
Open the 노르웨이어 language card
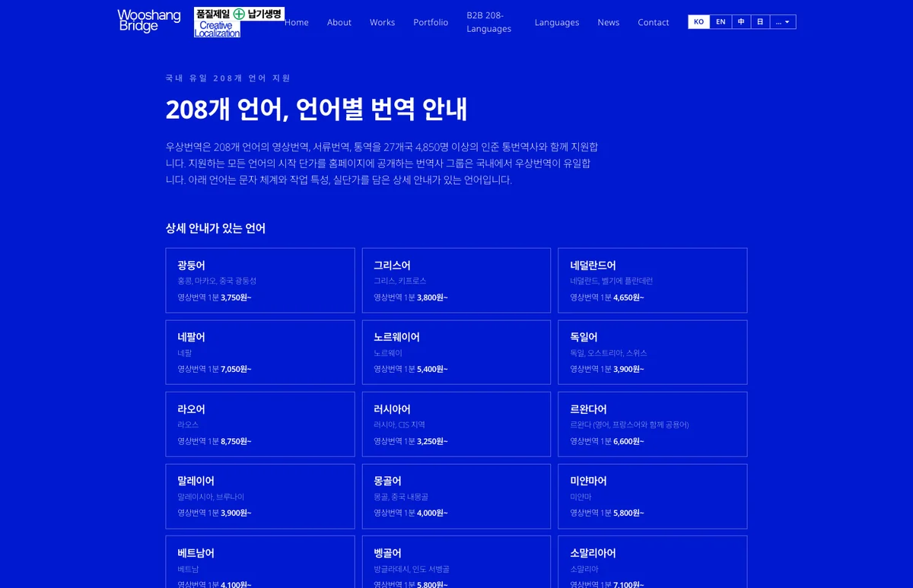coord(456,352)
